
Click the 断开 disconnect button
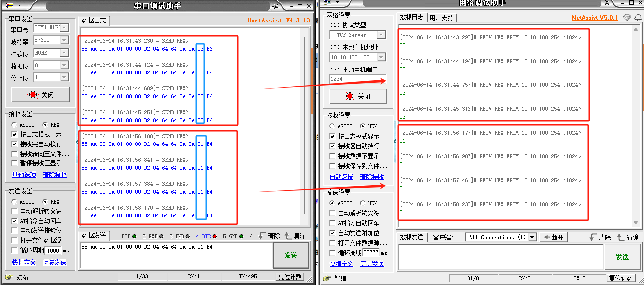553,237
